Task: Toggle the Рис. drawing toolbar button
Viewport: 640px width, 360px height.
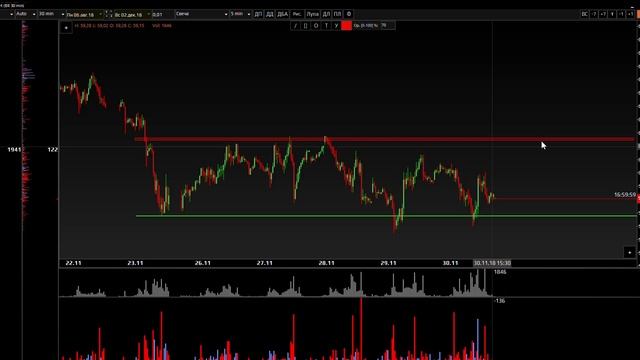Action: pyautogui.click(x=297, y=14)
